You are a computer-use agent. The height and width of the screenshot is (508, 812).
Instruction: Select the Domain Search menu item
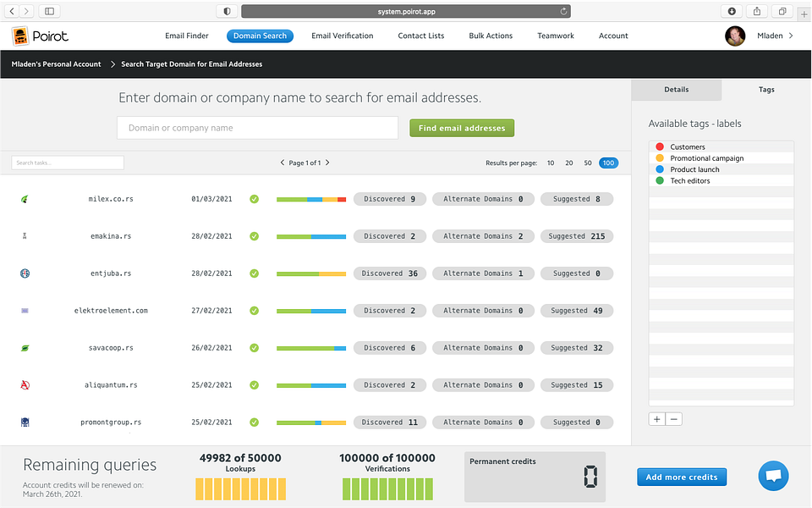point(260,36)
